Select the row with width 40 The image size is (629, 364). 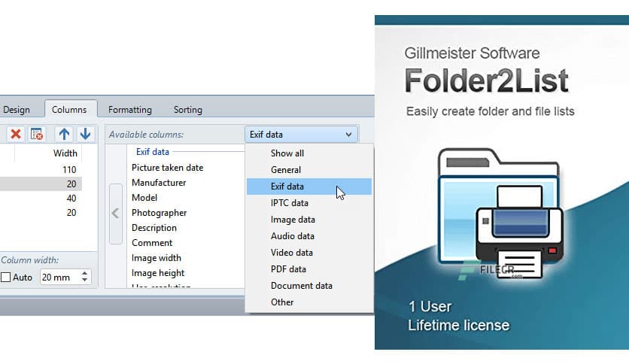[41, 198]
